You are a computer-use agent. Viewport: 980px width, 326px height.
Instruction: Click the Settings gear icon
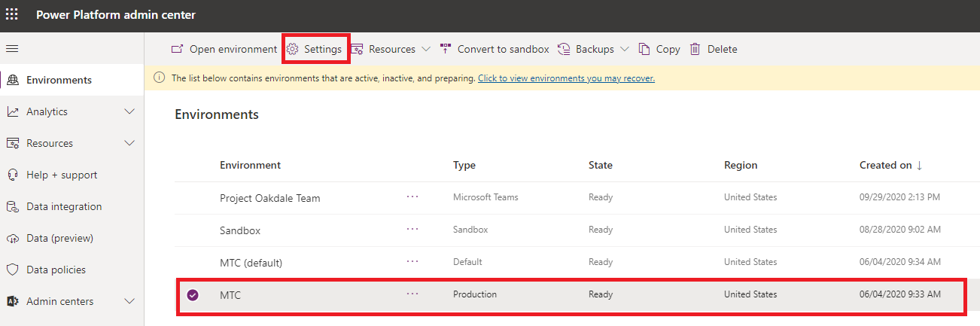293,49
